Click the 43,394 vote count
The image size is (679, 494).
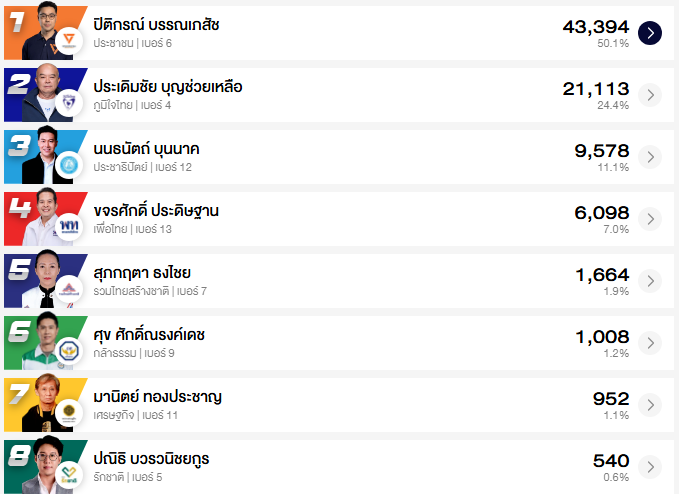596,25
